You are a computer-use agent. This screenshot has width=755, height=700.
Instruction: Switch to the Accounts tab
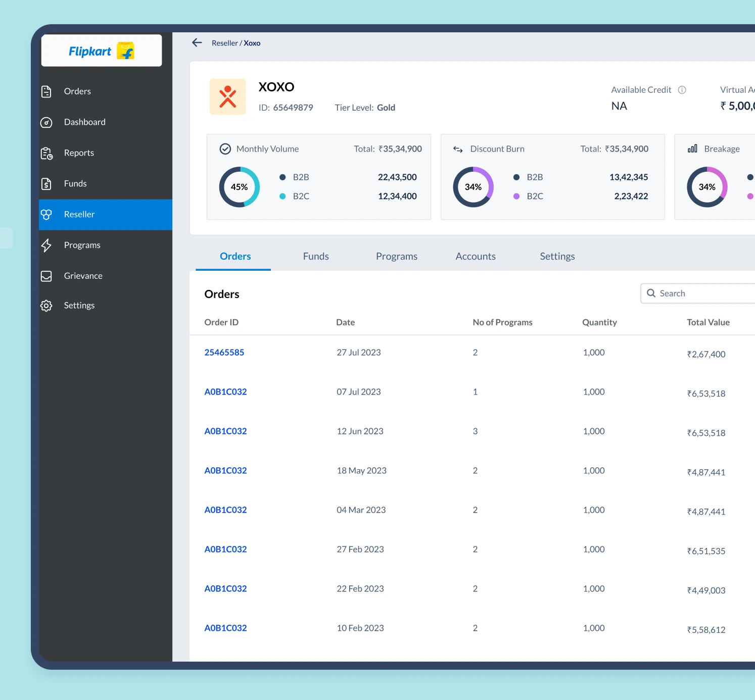click(476, 257)
